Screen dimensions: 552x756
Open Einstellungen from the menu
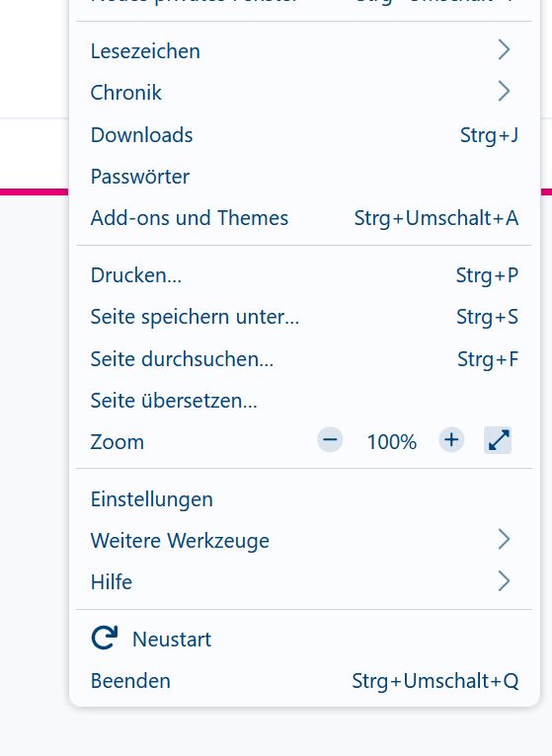point(304,499)
